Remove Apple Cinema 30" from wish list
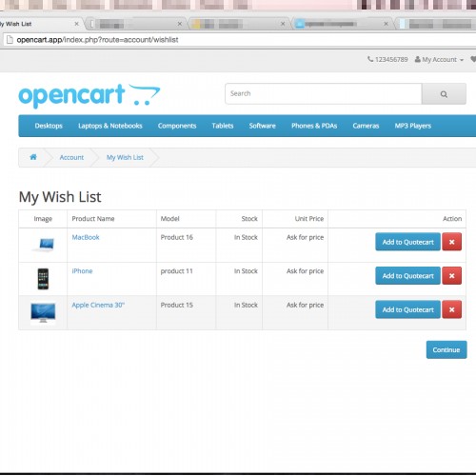This screenshot has height=476, width=476. point(452,309)
